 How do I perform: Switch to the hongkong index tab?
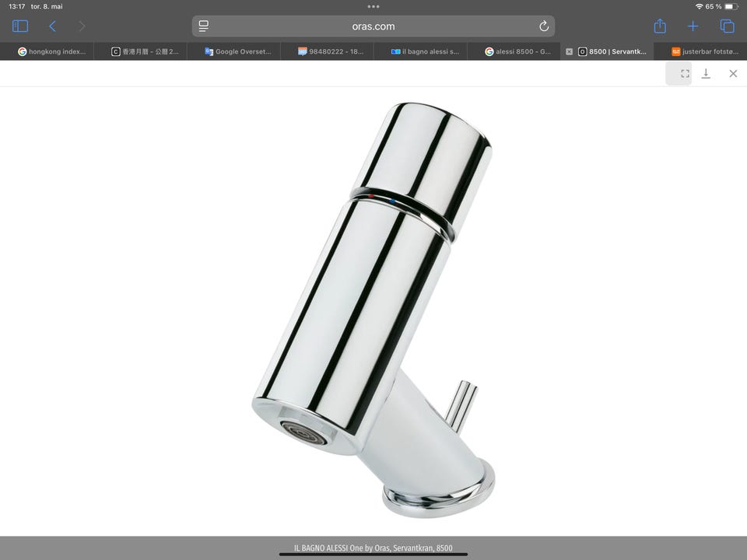(x=47, y=51)
